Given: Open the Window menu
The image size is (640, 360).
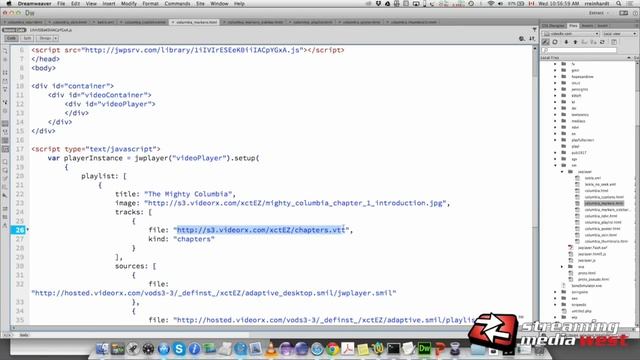Looking at the screenshot, I should (x=219, y=4).
